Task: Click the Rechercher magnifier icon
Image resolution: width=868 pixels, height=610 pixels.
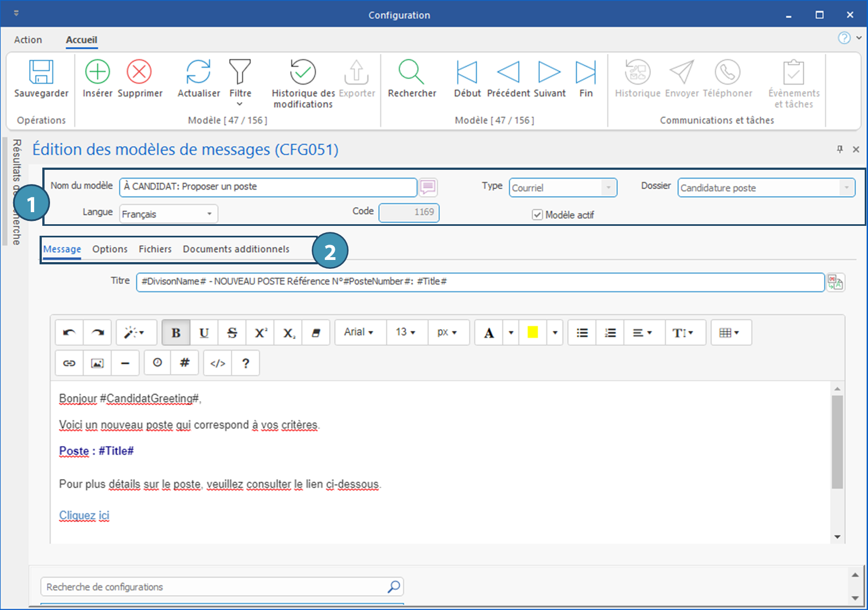Action: tap(411, 72)
